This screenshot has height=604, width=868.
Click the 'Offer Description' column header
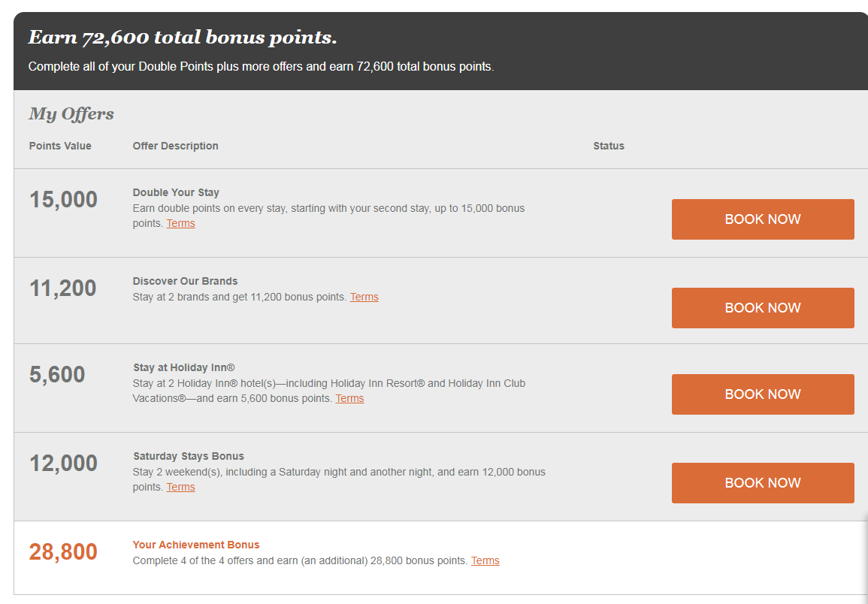click(176, 146)
